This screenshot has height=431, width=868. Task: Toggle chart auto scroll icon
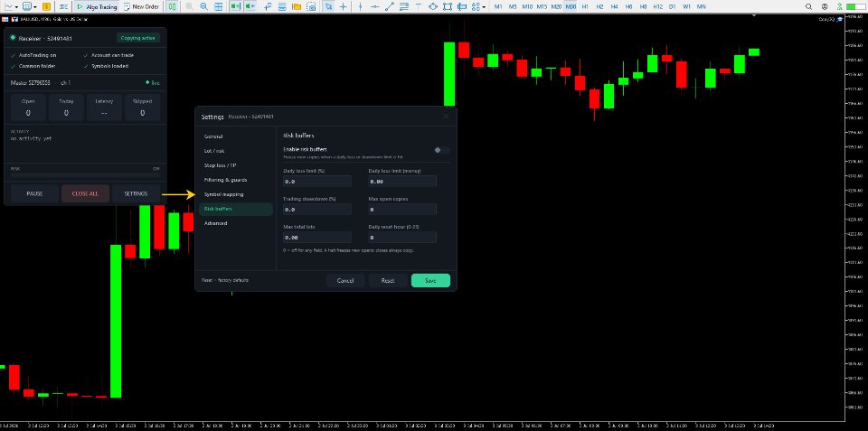pyautogui.click(x=236, y=6)
